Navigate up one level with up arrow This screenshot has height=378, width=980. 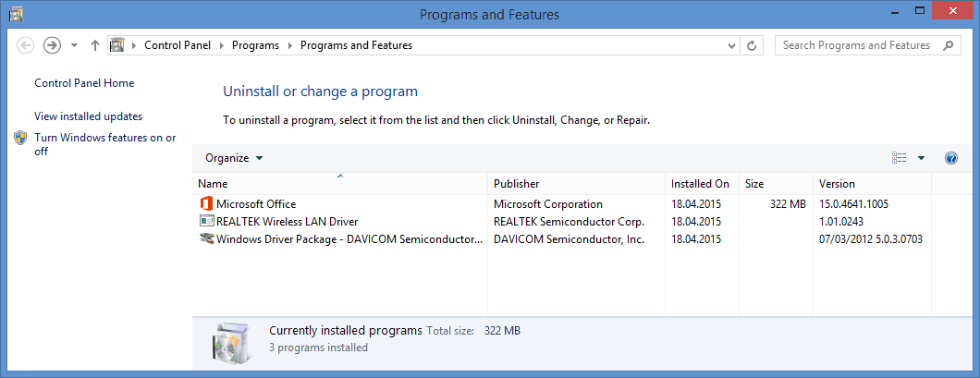[x=95, y=45]
